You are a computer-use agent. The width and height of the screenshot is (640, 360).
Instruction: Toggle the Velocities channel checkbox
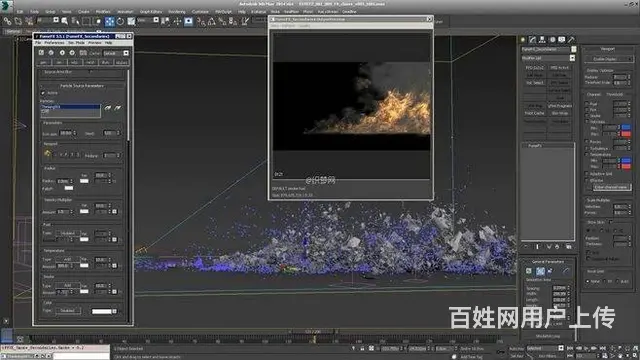click(587, 121)
